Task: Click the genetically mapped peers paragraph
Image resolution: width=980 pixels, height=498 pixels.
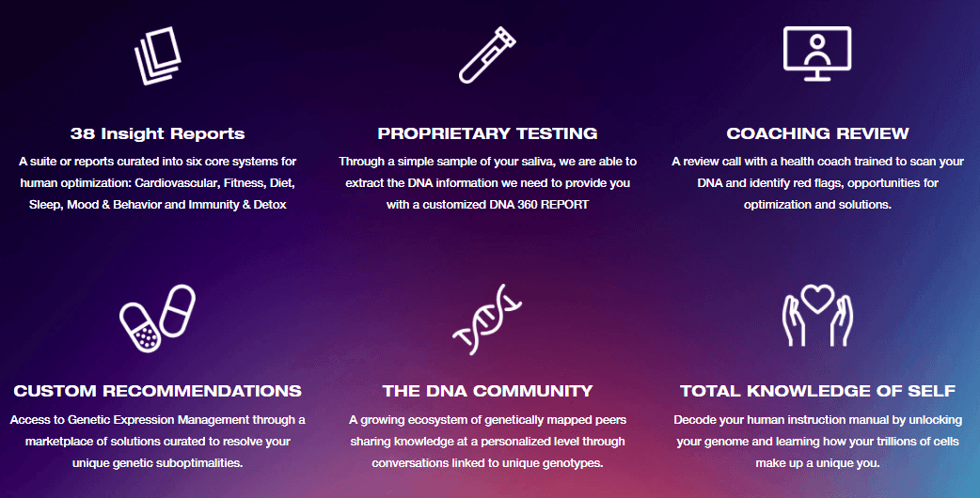Action: [x=487, y=442]
